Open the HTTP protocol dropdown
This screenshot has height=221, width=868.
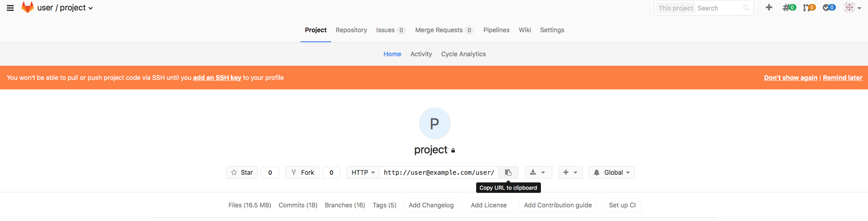(x=363, y=172)
